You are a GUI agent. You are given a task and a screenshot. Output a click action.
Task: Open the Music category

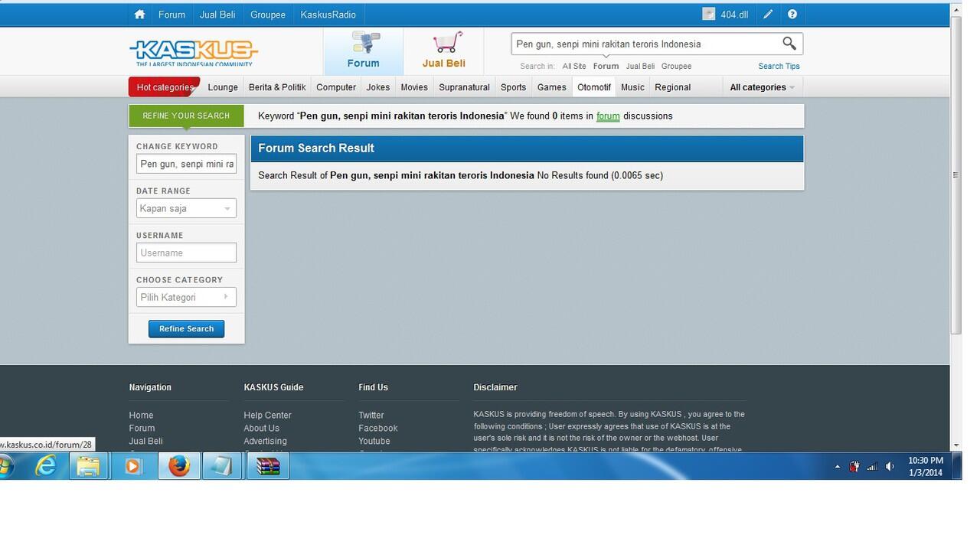pyautogui.click(x=632, y=87)
